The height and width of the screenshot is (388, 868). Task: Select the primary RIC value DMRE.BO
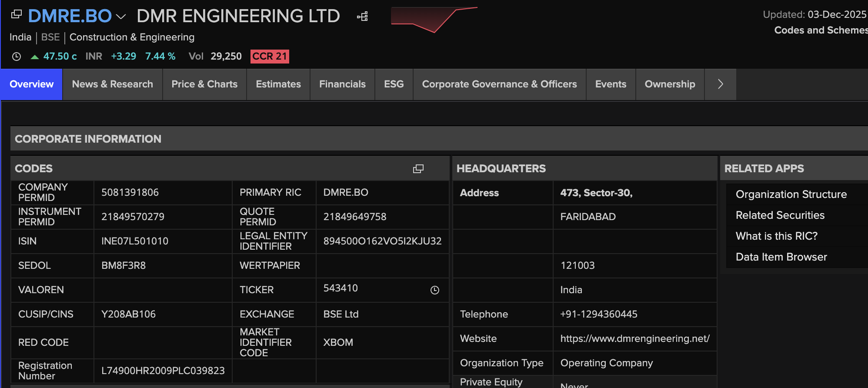click(346, 193)
